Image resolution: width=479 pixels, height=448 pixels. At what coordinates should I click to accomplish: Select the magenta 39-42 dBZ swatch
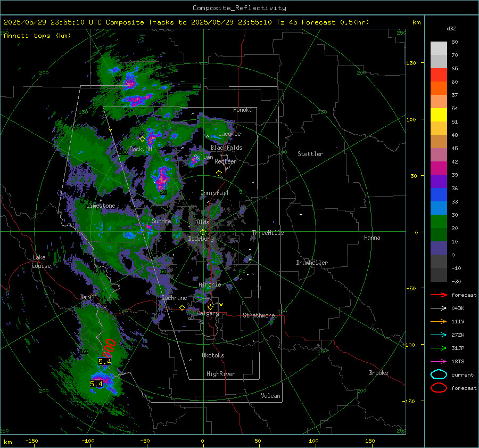439,168
